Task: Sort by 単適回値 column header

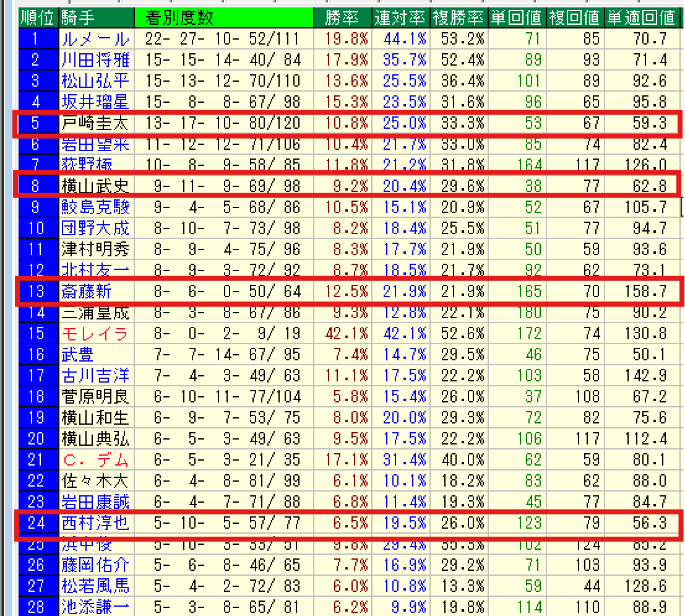Action: pyautogui.click(x=641, y=17)
